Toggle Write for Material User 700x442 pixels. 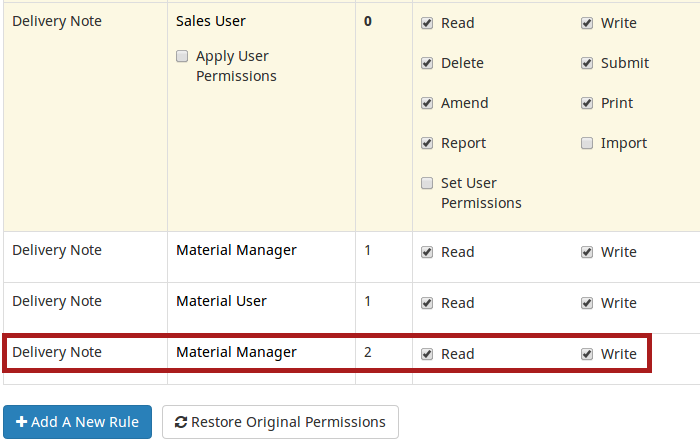(x=587, y=303)
